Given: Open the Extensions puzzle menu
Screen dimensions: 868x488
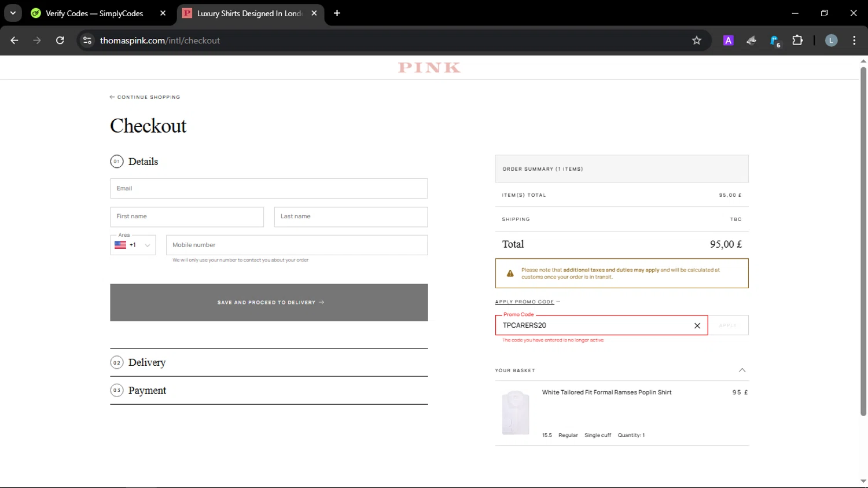Looking at the screenshot, I should (797, 41).
